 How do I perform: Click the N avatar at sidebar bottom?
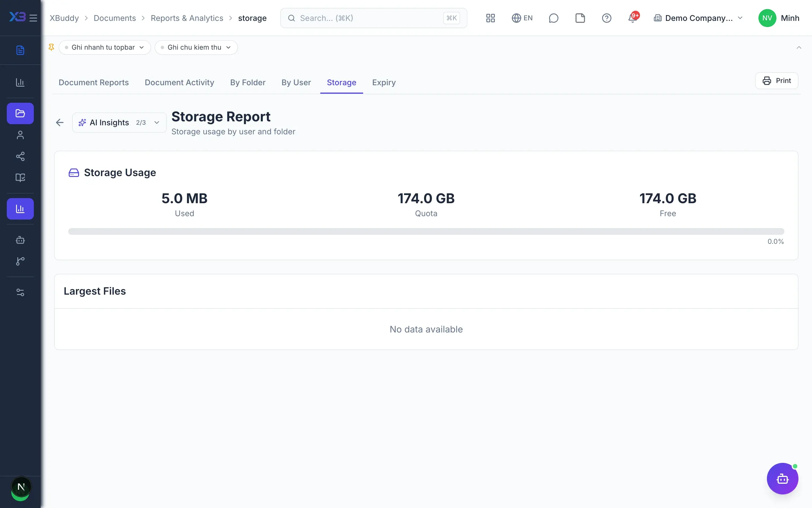click(x=21, y=487)
